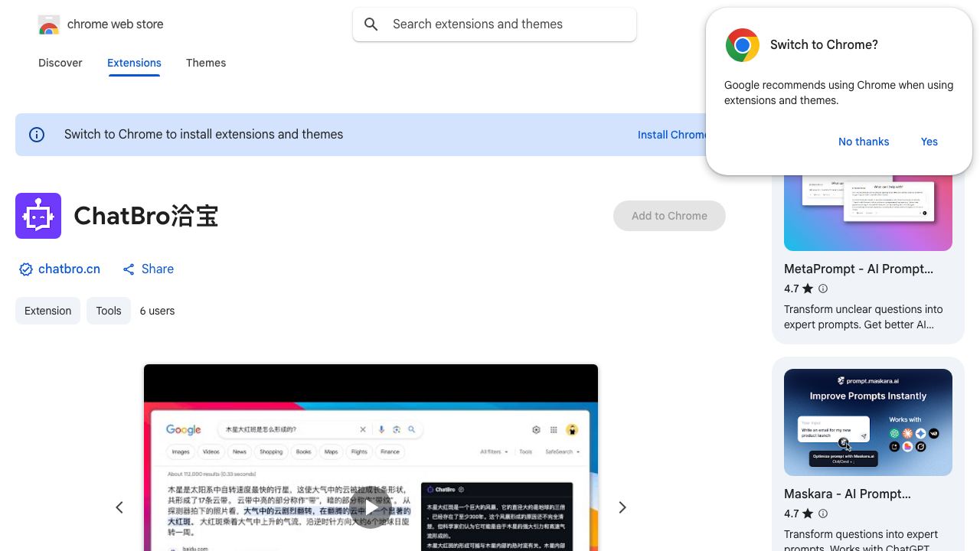This screenshot has height=551, width=980.
Task: Open the chatbro.cn publisher link
Action: pyautogui.click(x=69, y=269)
